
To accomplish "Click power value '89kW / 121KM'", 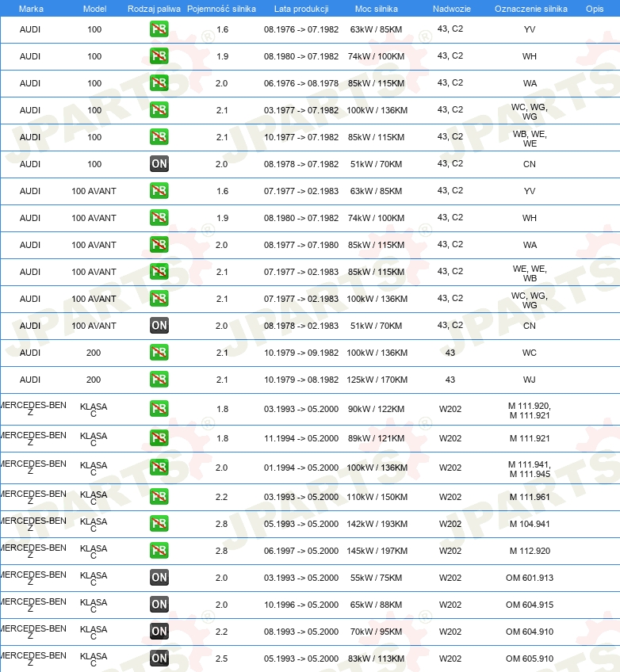I will point(376,438).
